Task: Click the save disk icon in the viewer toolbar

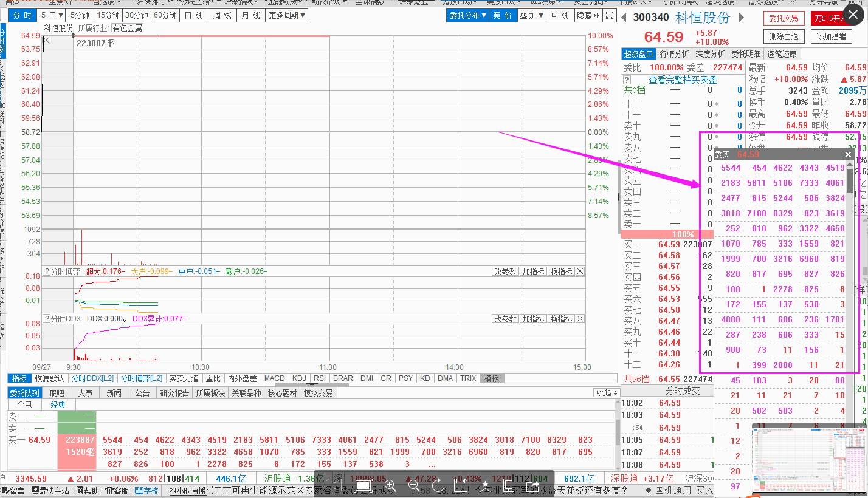Action: [461, 485]
